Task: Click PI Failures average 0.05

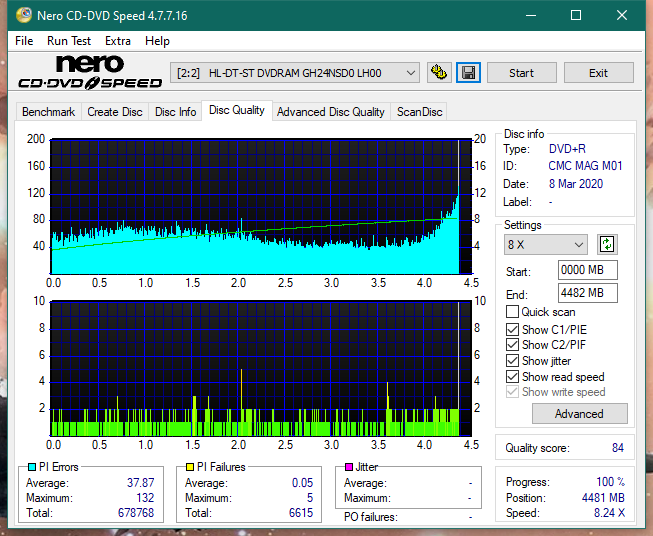Action: click(x=302, y=483)
